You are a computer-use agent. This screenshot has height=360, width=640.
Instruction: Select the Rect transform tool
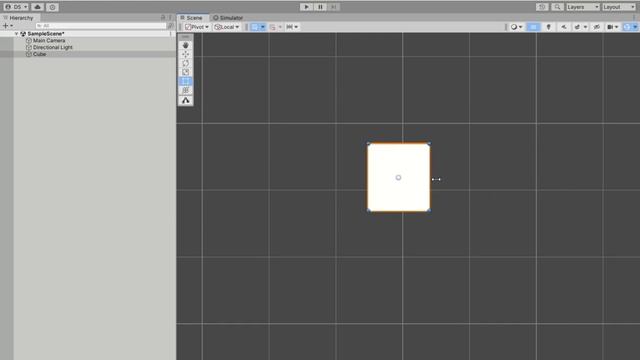click(186, 81)
